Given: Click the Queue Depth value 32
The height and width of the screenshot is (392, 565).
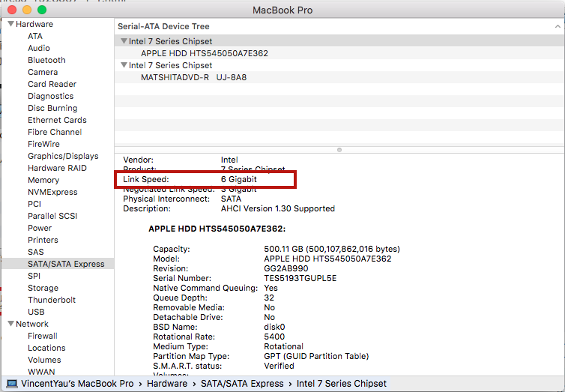Looking at the screenshot, I should pos(269,298).
